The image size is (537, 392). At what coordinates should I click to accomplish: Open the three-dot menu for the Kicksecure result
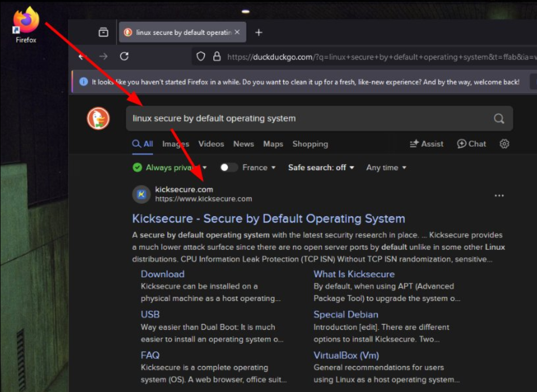[x=499, y=195]
